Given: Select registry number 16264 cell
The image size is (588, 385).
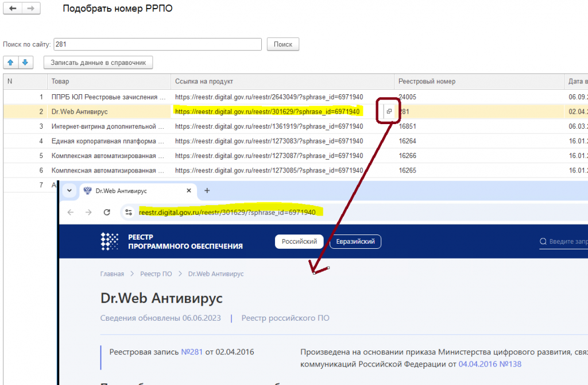Looking at the screenshot, I should pyautogui.click(x=479, y=141).
